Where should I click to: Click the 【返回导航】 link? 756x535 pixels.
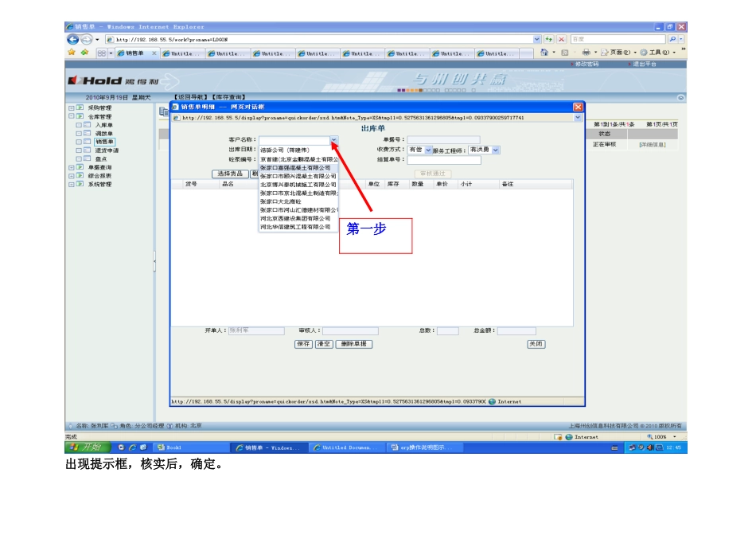(190, 97)
